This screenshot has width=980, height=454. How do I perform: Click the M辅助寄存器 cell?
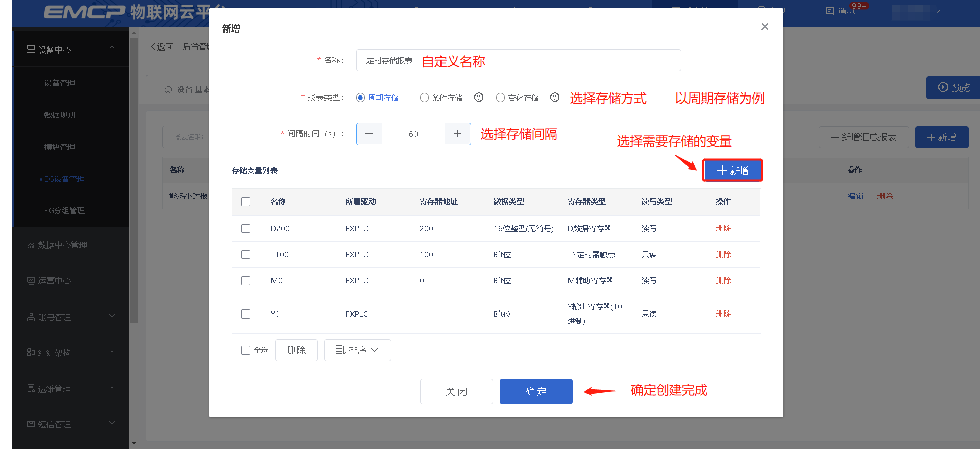click(590, 281)
